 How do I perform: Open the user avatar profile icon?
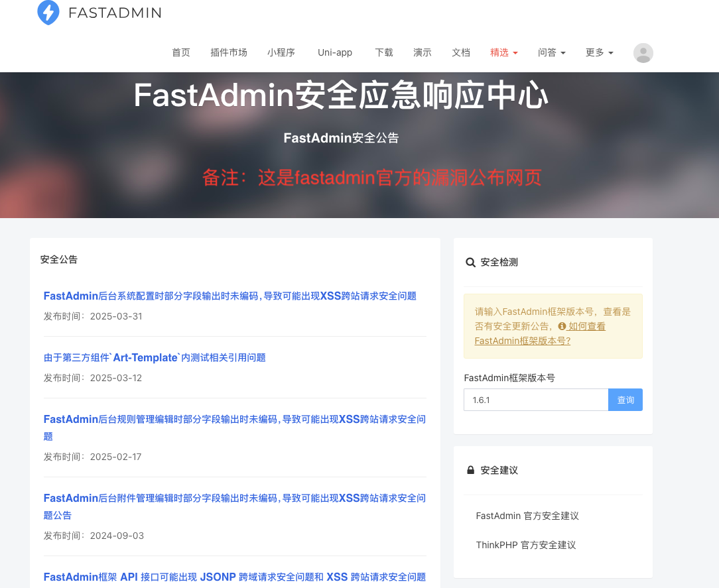(x=643, y=53)
